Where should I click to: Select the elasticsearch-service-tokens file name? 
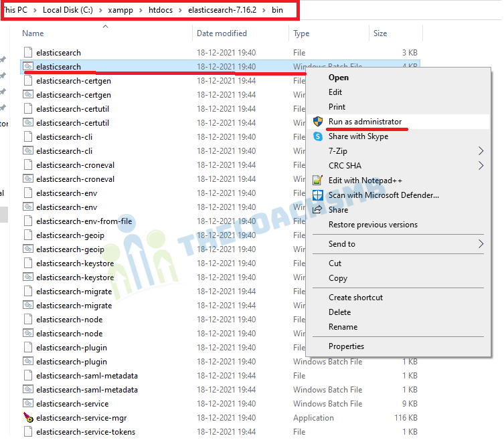pos(86,432)
